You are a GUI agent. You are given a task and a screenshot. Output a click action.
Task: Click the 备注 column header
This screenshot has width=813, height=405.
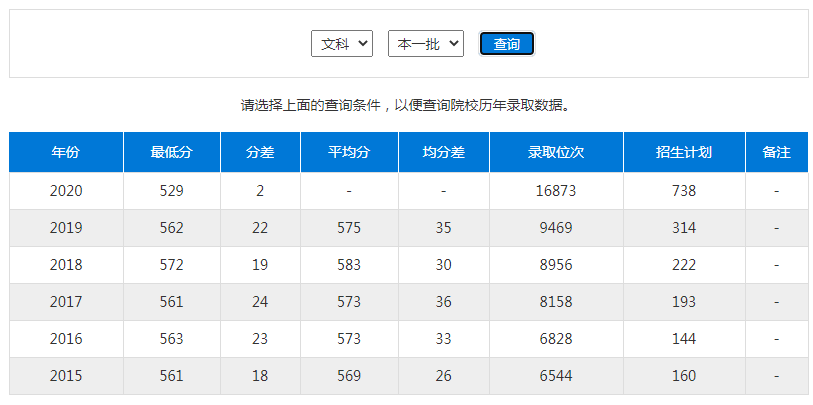[x=776, y=152]
